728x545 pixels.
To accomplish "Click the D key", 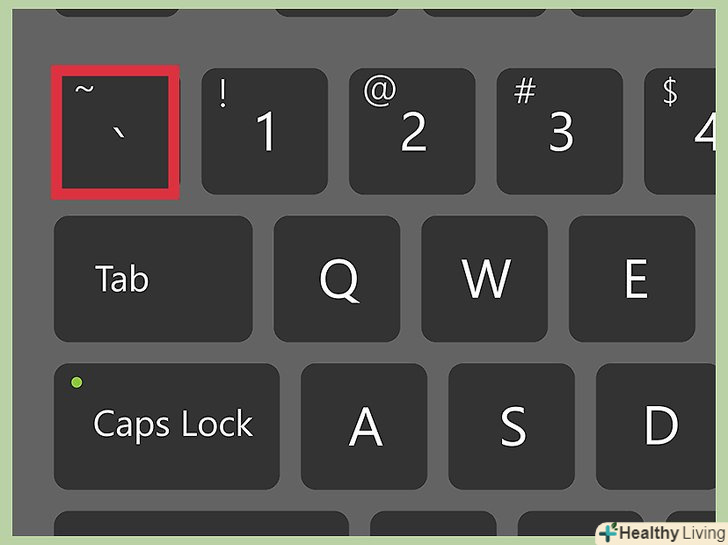I will pos(656,427).
